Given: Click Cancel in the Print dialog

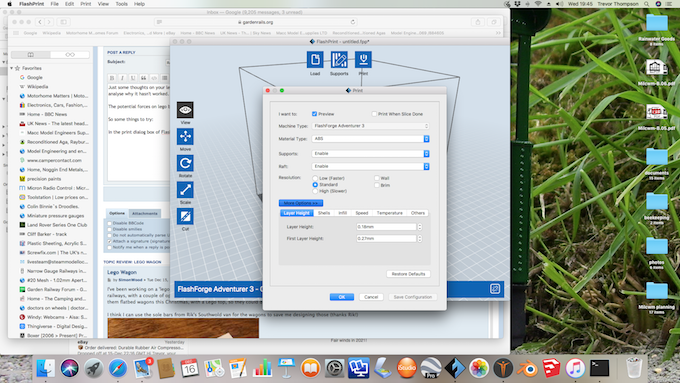Looking at the screenshot, I should point(371,297).
